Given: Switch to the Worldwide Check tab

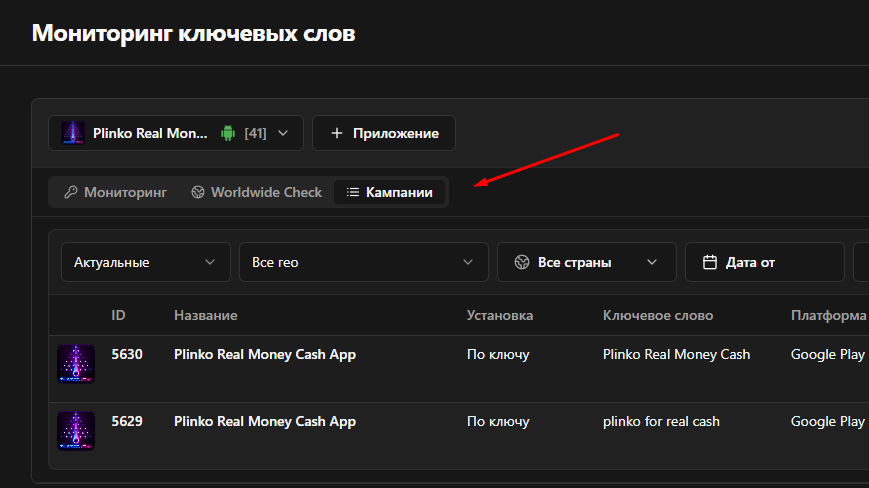Looking at the screenshot, I should [256, 192].
